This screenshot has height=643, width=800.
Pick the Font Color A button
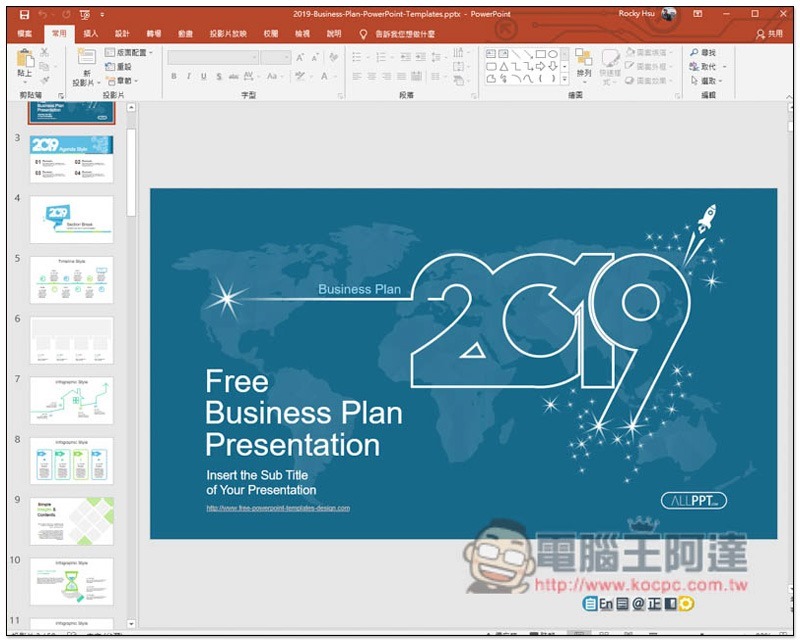coord(324,76)
